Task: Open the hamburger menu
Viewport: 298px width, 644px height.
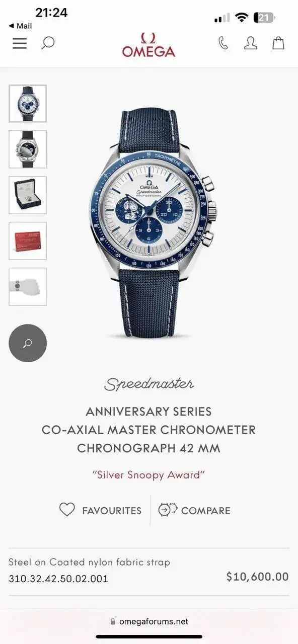Action: [20, 43]
